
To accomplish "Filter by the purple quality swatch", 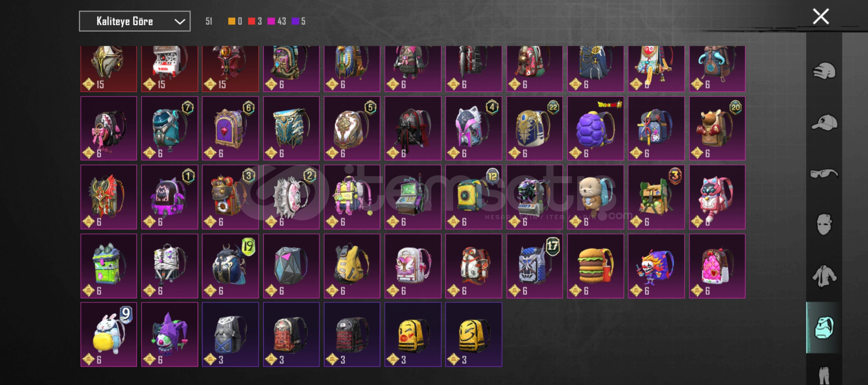I will click(295, 21).
